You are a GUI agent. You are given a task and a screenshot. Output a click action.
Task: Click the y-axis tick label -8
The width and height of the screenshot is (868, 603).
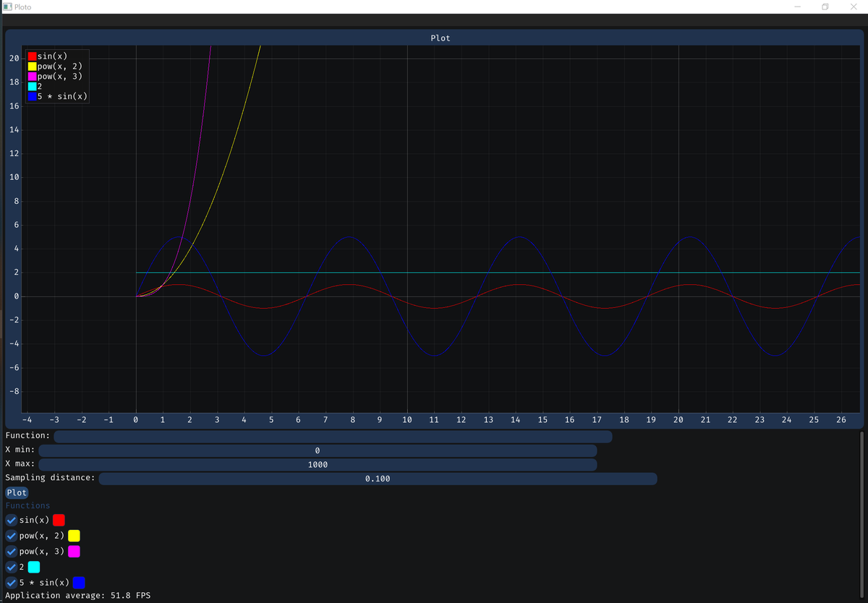(x=14, y=391)
